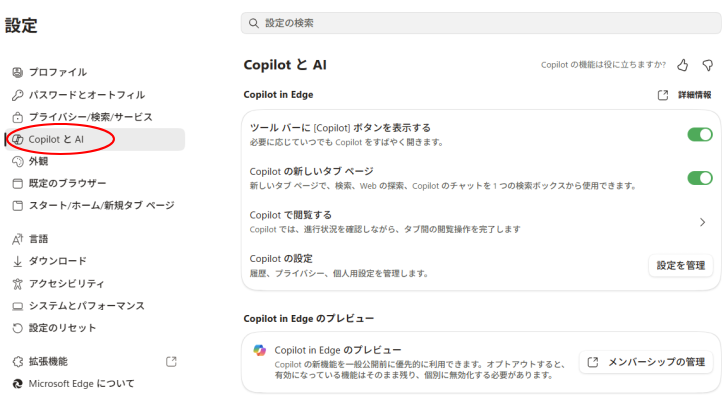
Task: Click the ダウンロード download arrow icon
Action: point(18,261)
